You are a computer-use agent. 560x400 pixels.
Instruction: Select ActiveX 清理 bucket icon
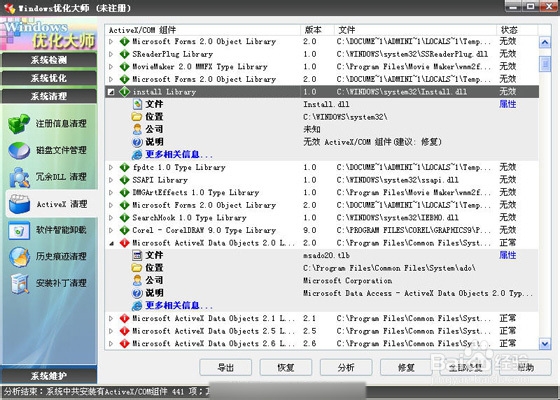20,204
